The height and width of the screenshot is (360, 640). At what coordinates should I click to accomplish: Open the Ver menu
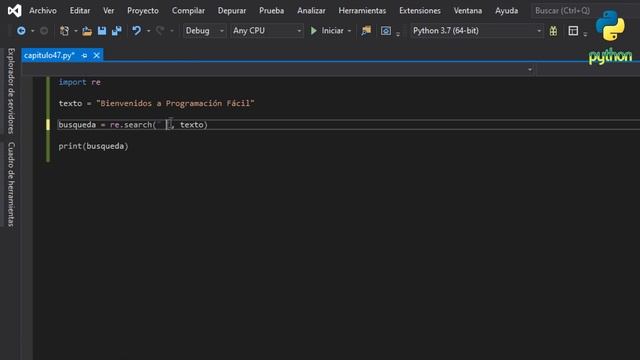108,11
